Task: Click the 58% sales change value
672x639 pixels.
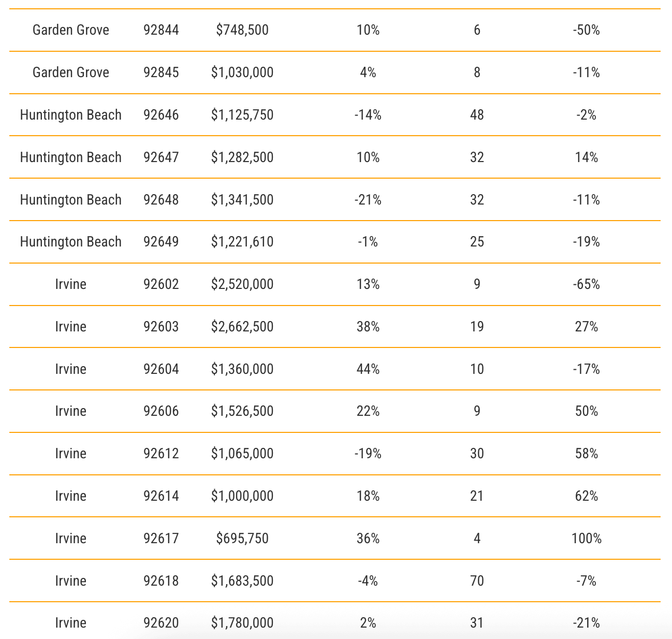Action: tap(586, 454)
